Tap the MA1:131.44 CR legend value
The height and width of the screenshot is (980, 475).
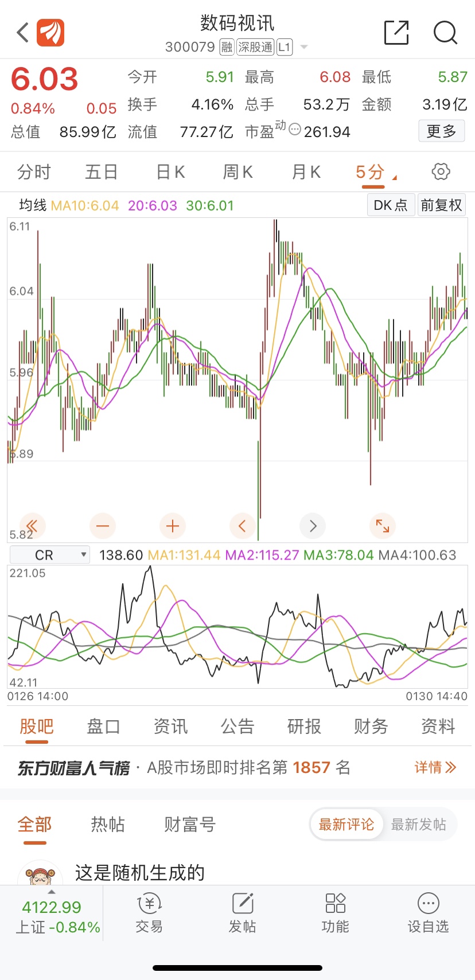pos(184,555)
